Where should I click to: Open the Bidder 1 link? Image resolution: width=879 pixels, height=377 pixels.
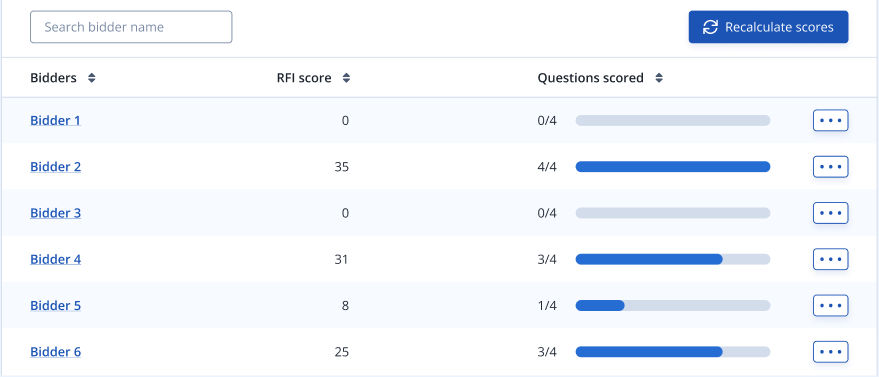[55, 120]
